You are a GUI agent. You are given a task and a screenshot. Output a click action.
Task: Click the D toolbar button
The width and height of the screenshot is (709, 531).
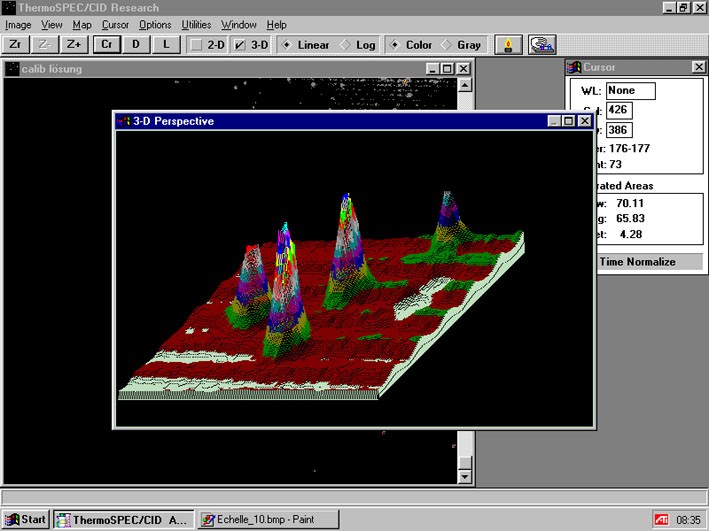(x=136, y=45)
